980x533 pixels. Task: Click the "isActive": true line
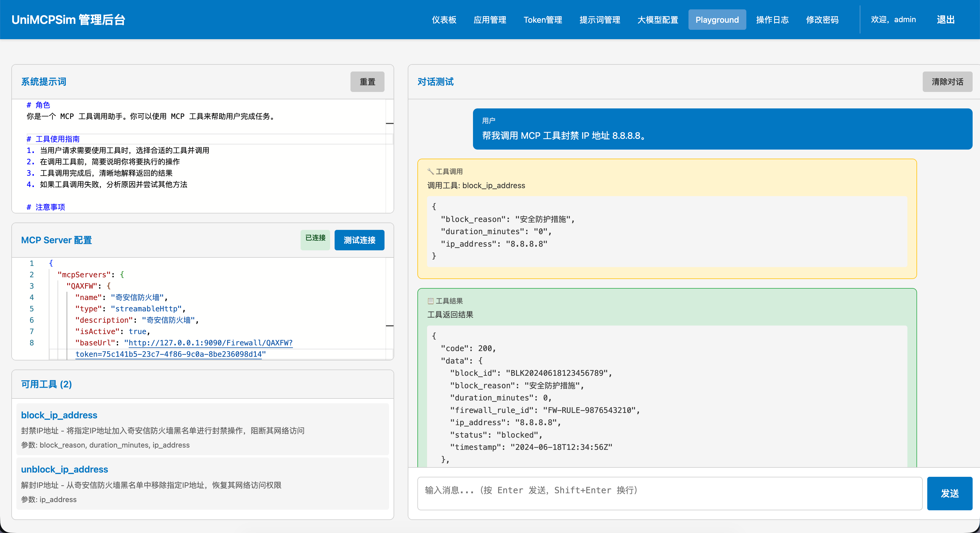point(113,331)
